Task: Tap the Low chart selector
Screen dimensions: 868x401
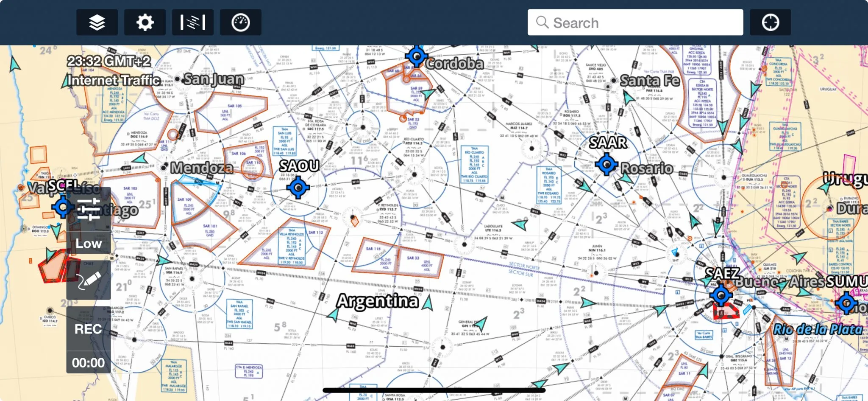Action: [x=89, y=243]
